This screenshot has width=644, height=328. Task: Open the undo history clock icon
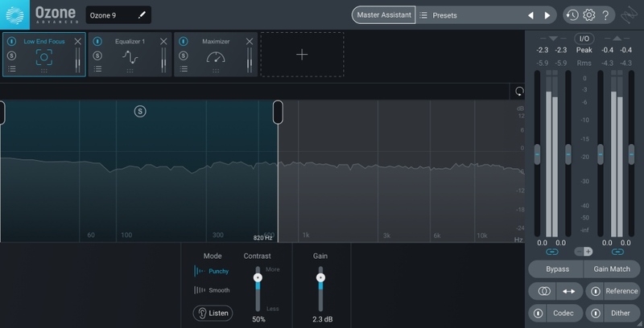click(571, 15)
